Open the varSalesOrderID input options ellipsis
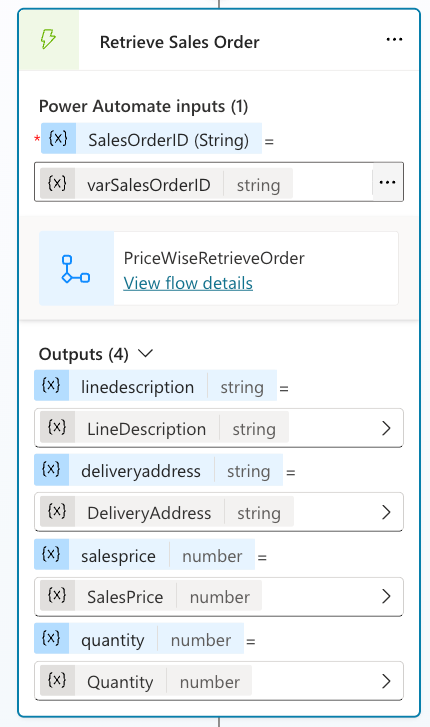 (x=387, y=182)
